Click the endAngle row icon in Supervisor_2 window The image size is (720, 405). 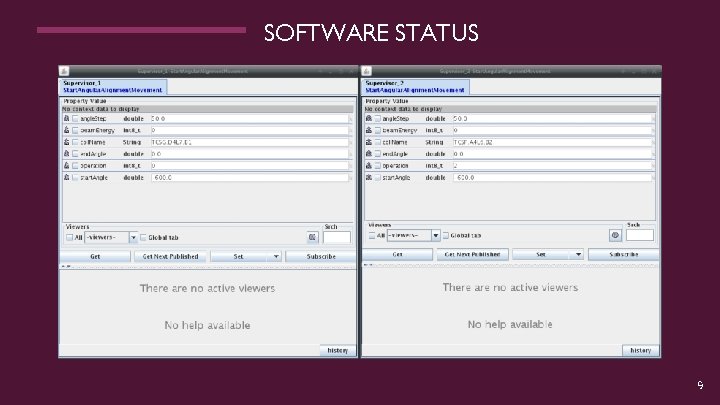(x=369, y=154)
